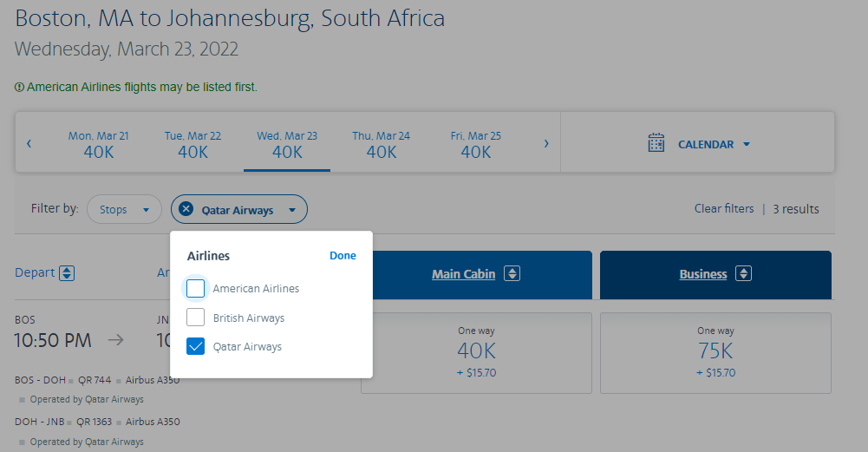
Task: Collapse the Qatar Airways airline dropdown
Action: point(292,210)
